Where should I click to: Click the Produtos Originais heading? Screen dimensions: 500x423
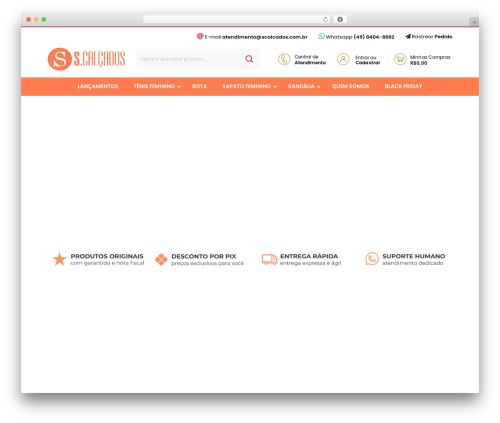tap(107, 256)
